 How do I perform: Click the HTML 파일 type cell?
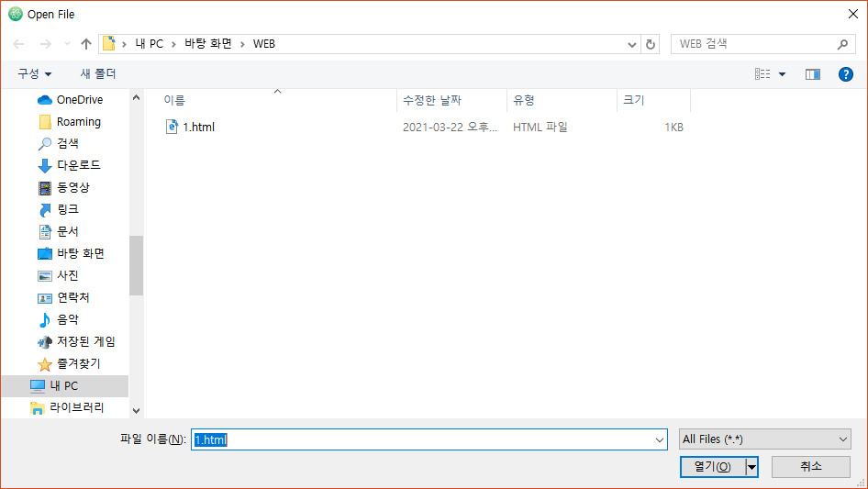click(540, 127)
